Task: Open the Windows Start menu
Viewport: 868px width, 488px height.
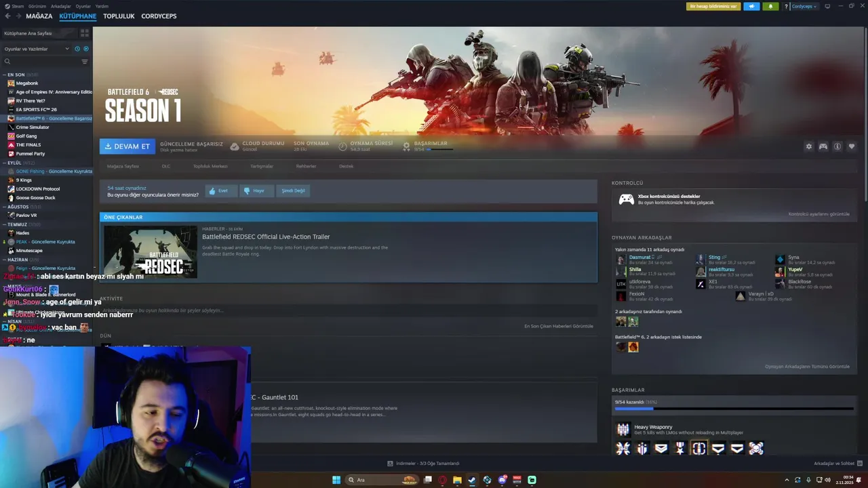Action: pyautogui.click(x=336, y=480)
